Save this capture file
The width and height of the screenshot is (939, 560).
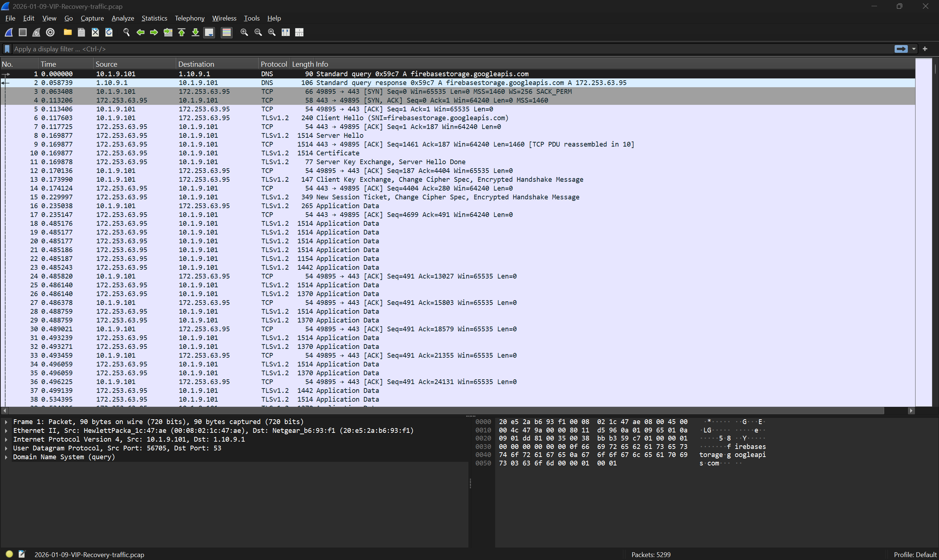81,33
